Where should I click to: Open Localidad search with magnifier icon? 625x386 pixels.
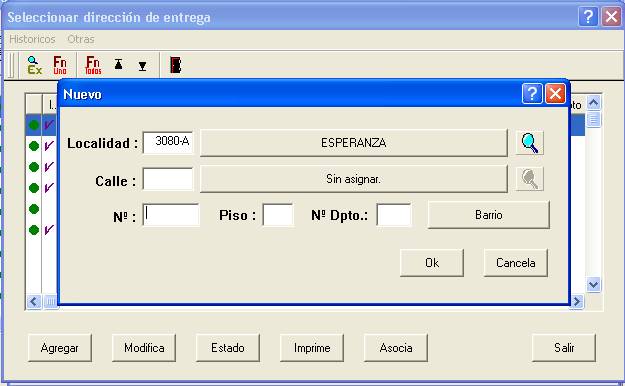(x=529, y=143)
